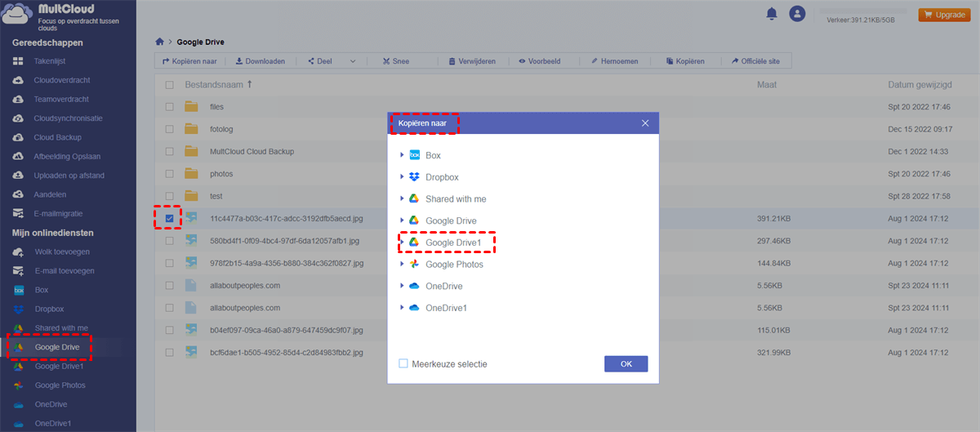
Task: Open Shared with me in sidebar
Action: tap(61, 327)
